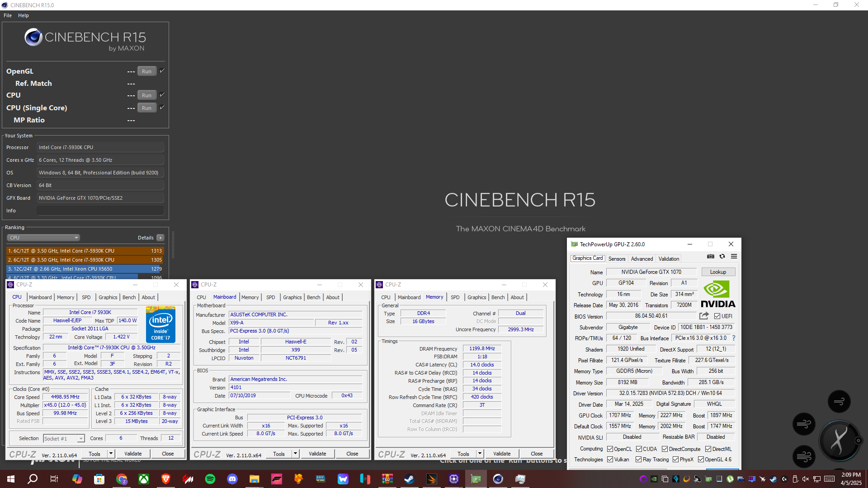Image resolution: width=868 pixels, height=488 pixels.
Task: Click the Cinebench Info input field
Action: pos(100,211)
